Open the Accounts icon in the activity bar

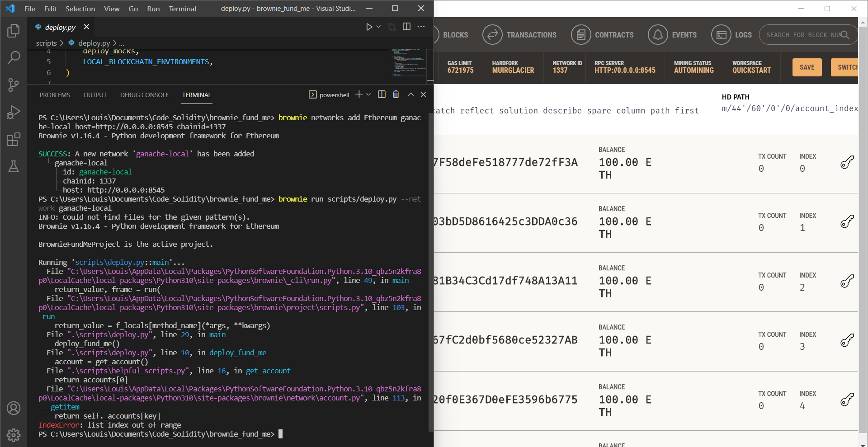14,408
